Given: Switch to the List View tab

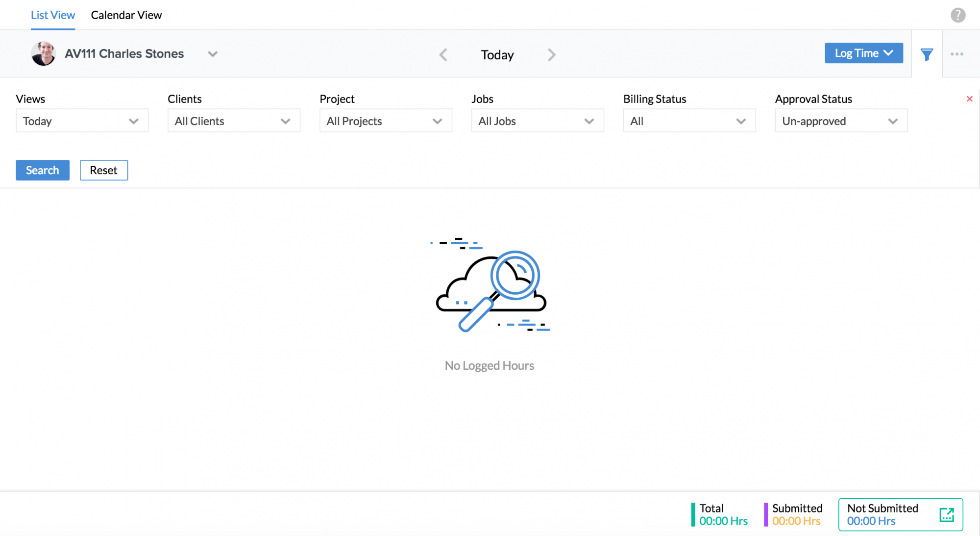Looking at the screenshot, I should tap(53, 15).
